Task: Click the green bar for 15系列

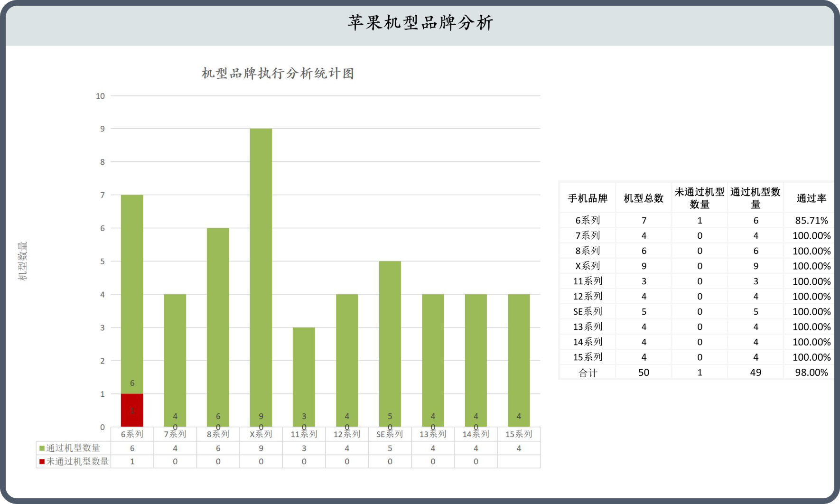Action: (519, 358)
